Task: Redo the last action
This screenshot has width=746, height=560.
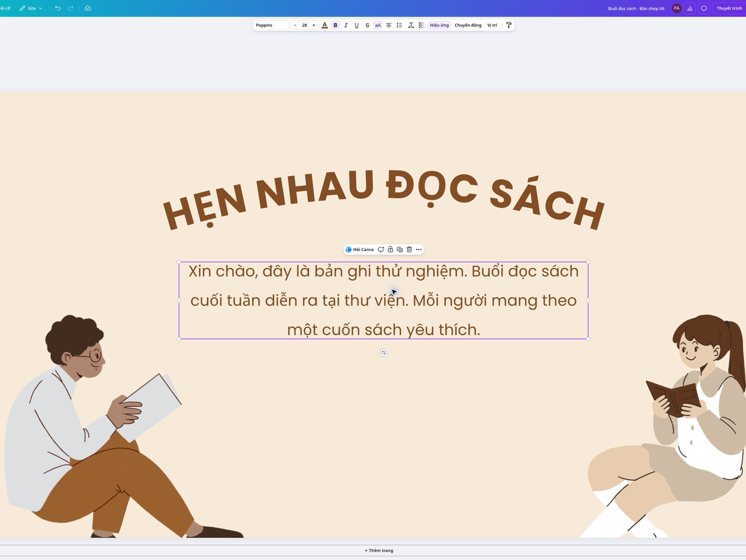Action: coord(70,8)
